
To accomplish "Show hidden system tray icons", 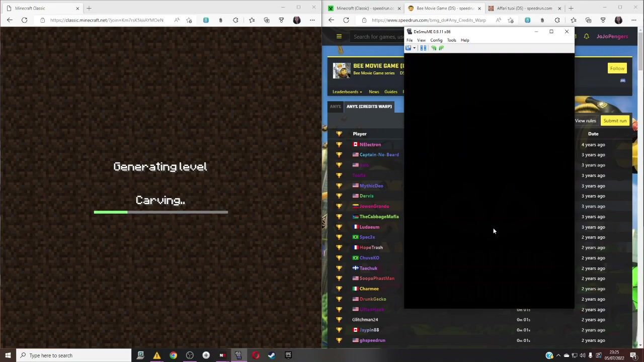I will (x=558, y=355).
